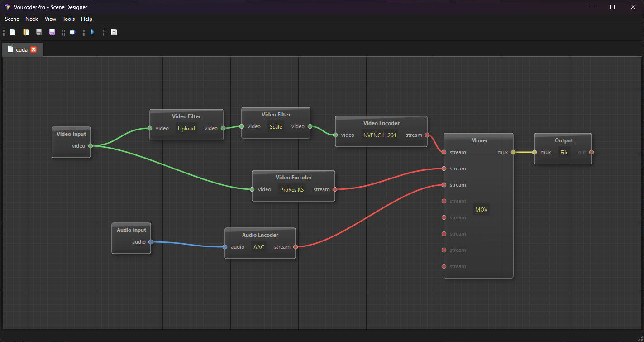Click the Muxer's yellow mux output port
Viewport: 644px width, 342px height.
click(x=513, y=152)
